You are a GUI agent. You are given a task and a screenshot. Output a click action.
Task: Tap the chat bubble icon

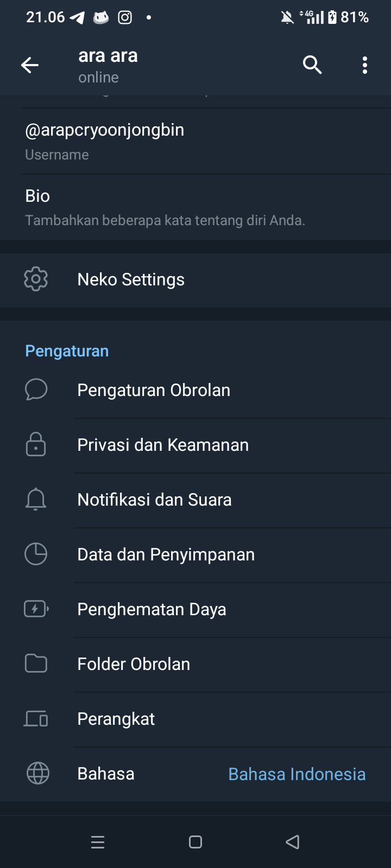(36, 390)
